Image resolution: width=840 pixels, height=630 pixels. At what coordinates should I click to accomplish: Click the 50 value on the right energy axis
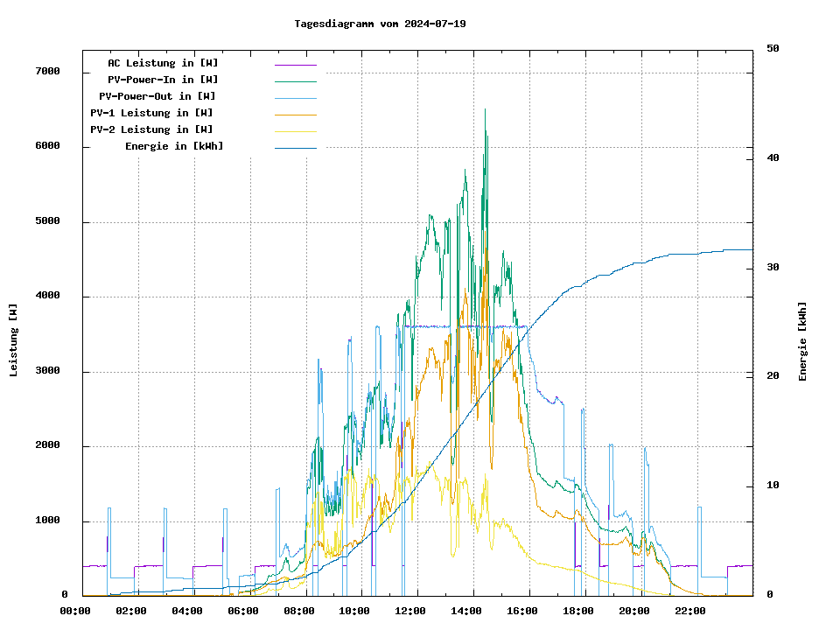[773, 49]
